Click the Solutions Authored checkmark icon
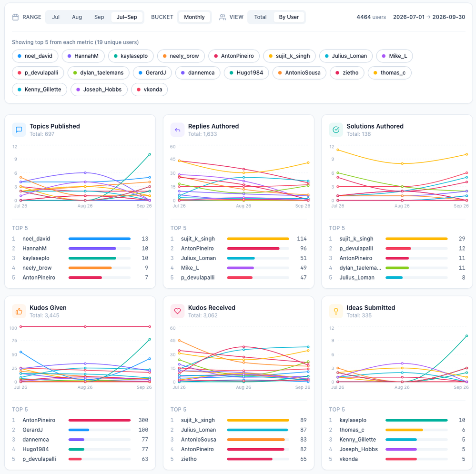 pyautogui.click(x=336, y=130)
